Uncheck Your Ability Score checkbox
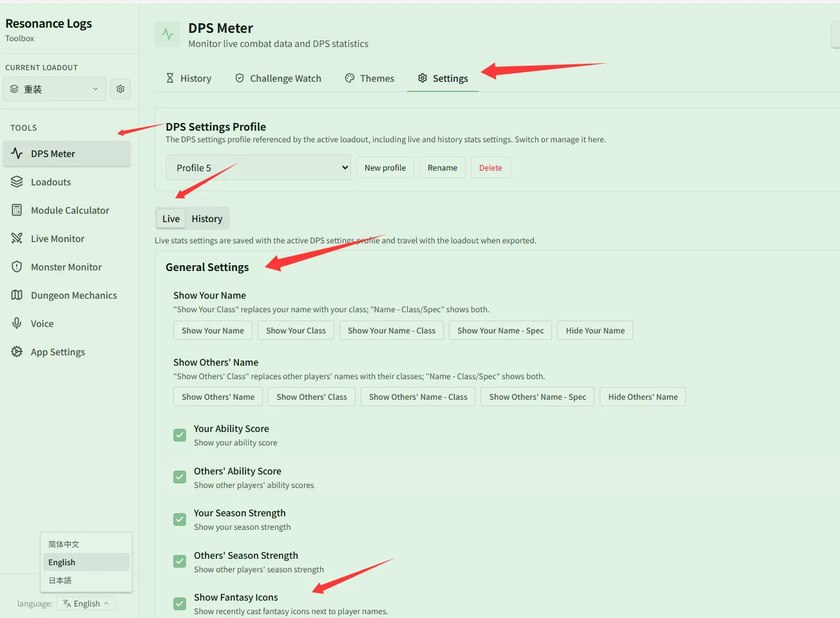 click(180, 435)
